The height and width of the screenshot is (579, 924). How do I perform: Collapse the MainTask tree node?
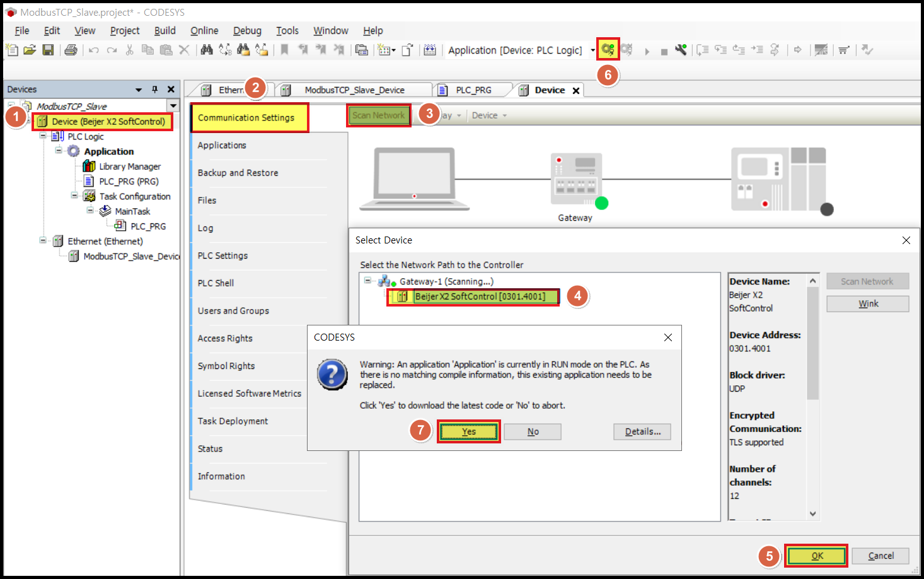click(90, 210)
